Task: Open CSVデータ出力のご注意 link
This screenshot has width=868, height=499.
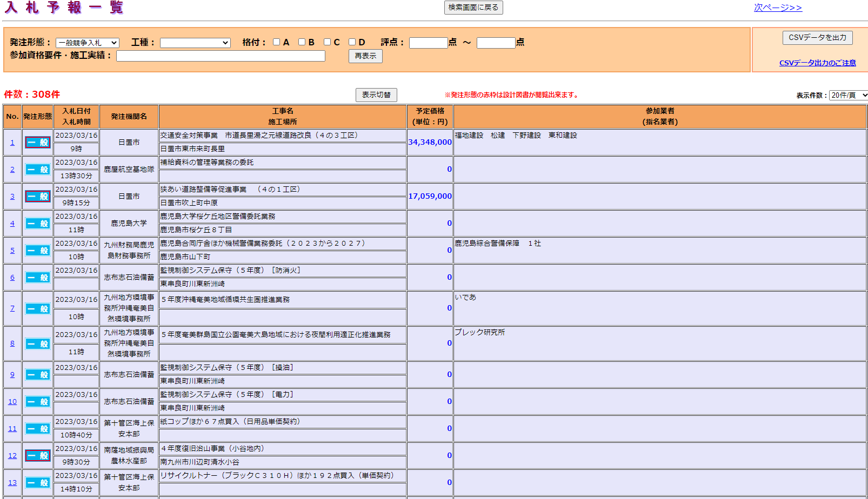Action: click(x=818, y=63)
